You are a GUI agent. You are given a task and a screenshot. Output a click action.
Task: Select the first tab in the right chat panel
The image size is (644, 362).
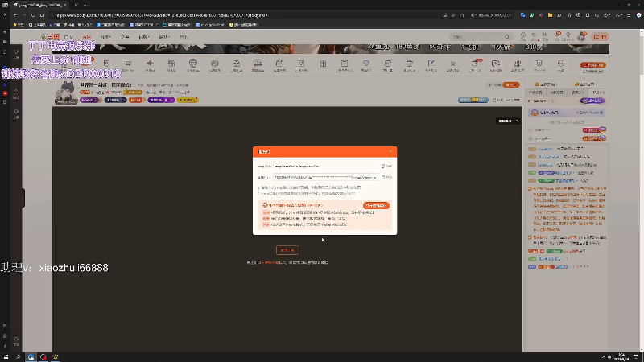[535, 93]
